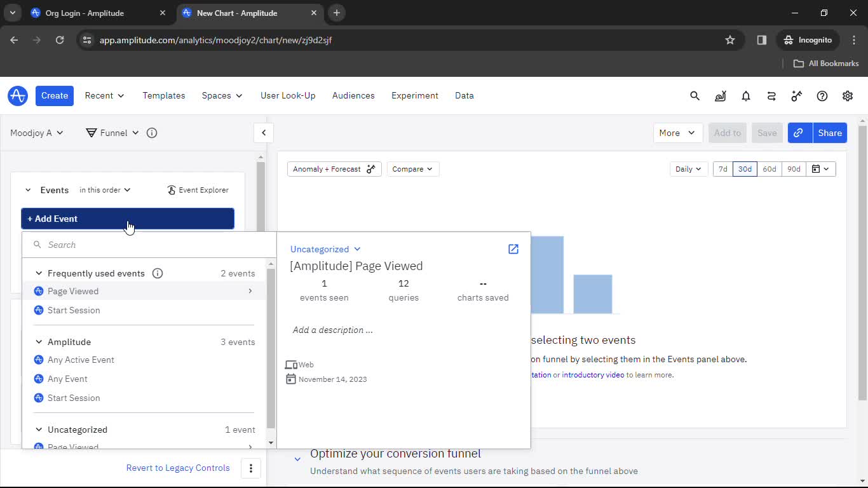Open the introductory video link
This screenshot has height=488, width=868.
pos(593,375)
